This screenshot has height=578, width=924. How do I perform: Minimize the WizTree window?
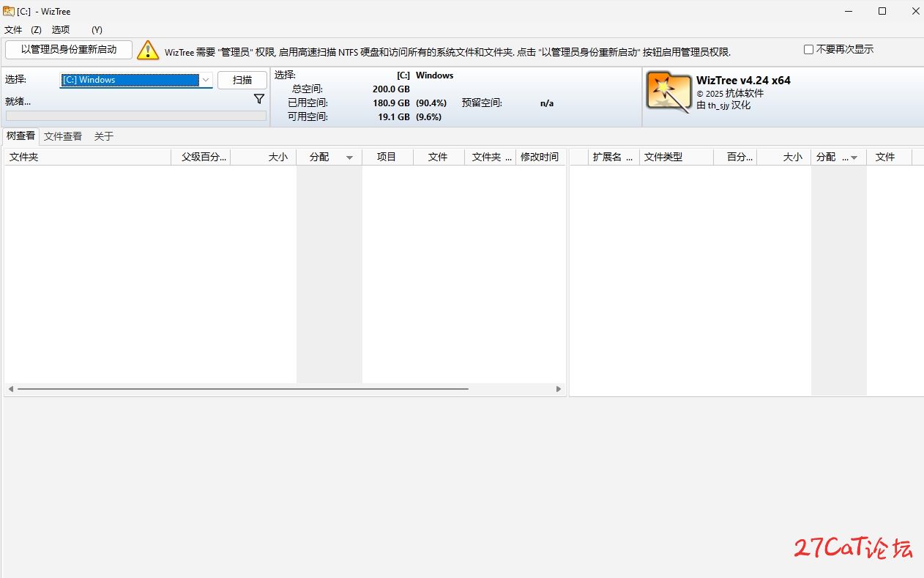(849, 11)
